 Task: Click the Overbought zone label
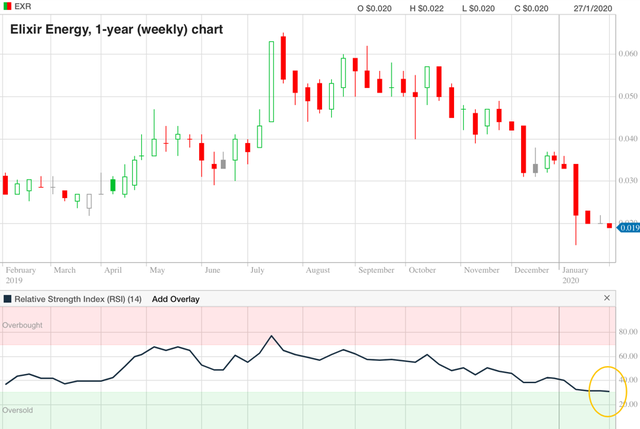tap(22, 325)
